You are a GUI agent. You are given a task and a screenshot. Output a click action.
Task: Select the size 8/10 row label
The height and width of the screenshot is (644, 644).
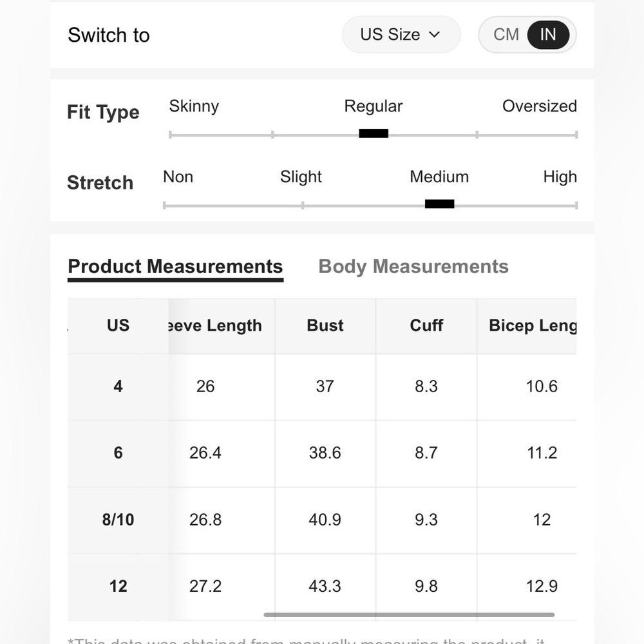coord(118,520)
